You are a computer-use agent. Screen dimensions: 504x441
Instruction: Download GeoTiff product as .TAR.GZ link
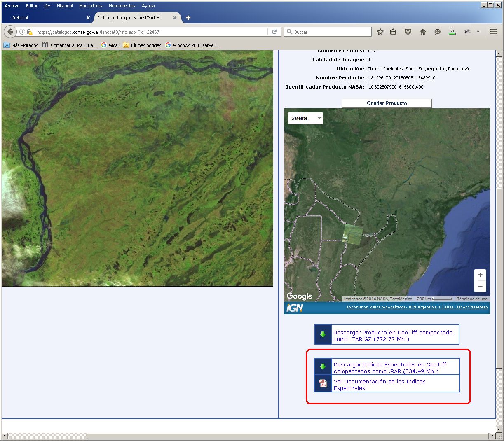[x=393, y=336]
